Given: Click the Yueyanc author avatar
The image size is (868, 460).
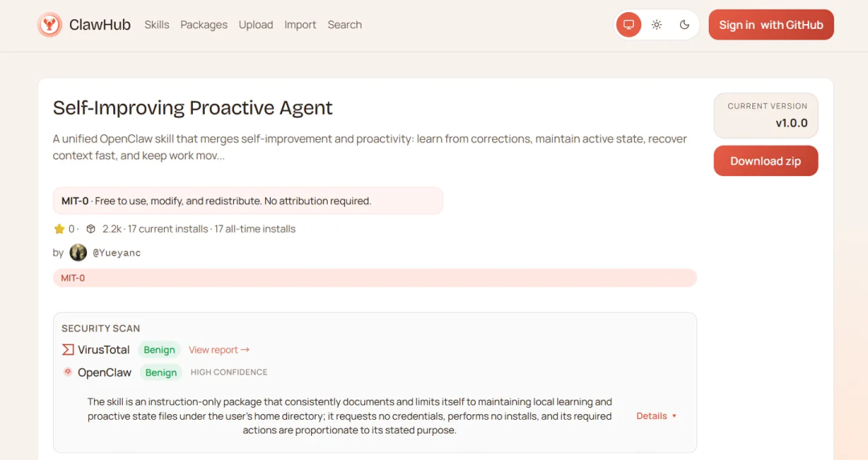Looking at the screenshot, I should [78, 253].
